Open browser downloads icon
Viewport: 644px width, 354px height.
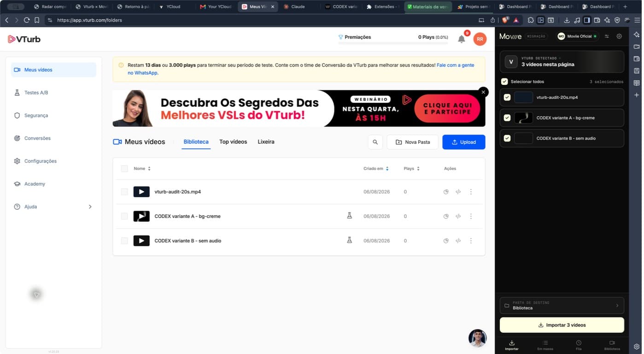tap(567, 20)
